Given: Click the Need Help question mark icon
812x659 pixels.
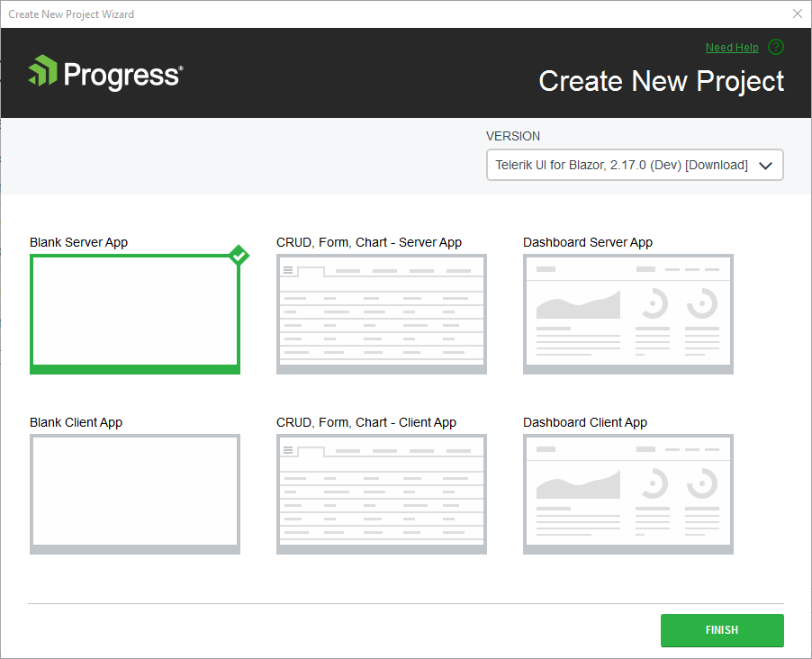Looking at the screenshot, I should (776, 47).
